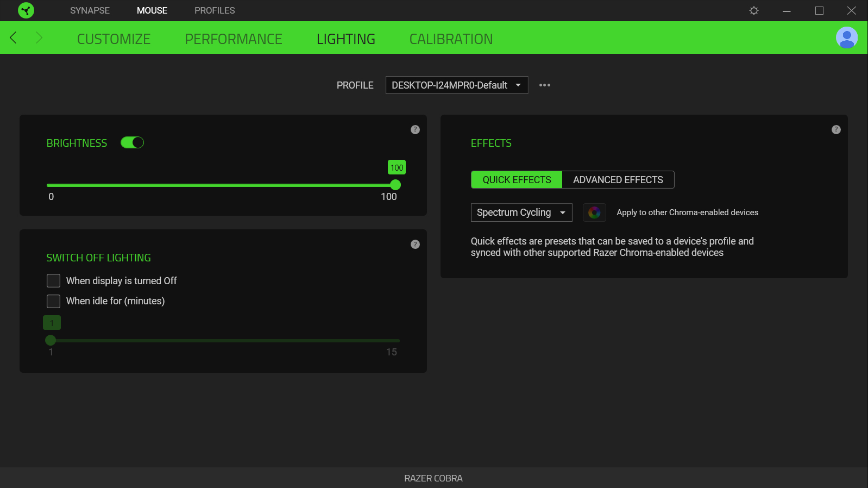
Task: Go back with the left arrow
Action: tap(14, 37)
